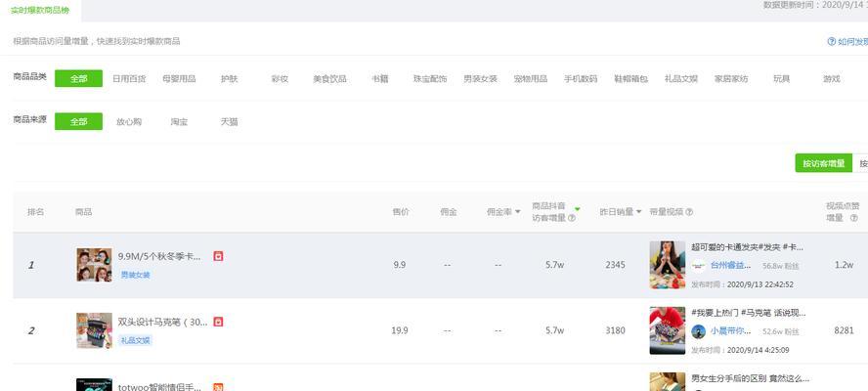Sort by 佣金率 using its dropdown arrow
868x391 pixels.
[518, 211]
